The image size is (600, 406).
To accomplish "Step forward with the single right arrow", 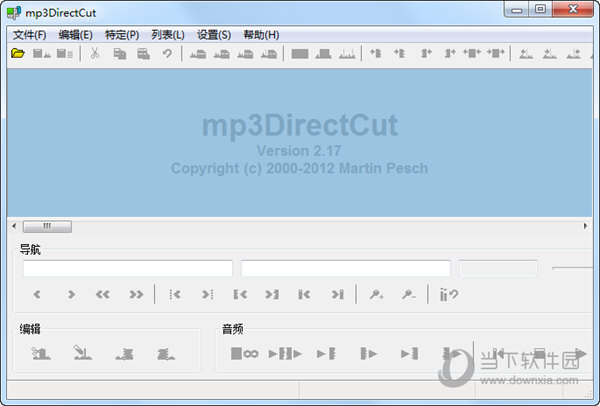I will coord(71,294).
